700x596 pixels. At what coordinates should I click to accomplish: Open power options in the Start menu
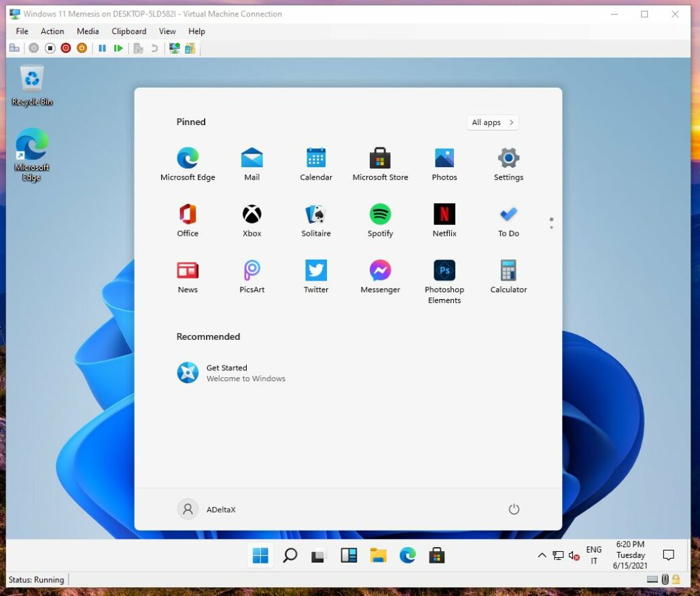514,509
